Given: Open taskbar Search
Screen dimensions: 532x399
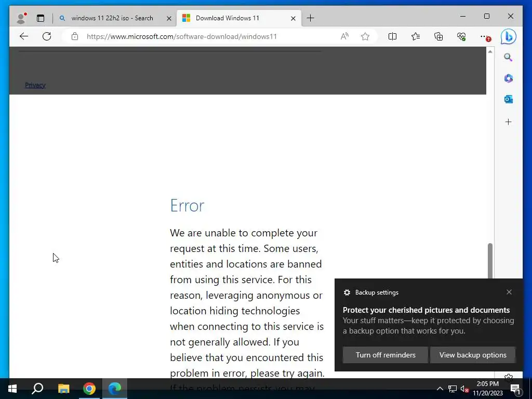Looking at the screenshot, I should point(37,389).
